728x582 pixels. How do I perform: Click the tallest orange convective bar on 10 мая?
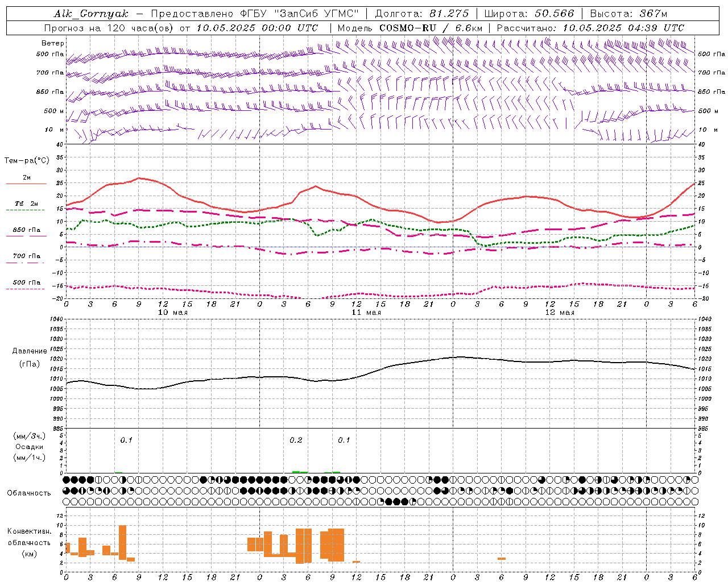[122, 543]
